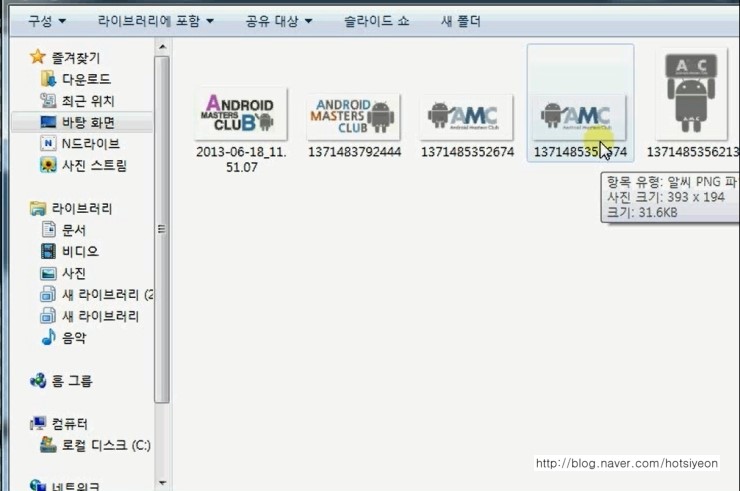Open the 구성 dropdown menu
740x491 pixels.
tap(47, 21)
